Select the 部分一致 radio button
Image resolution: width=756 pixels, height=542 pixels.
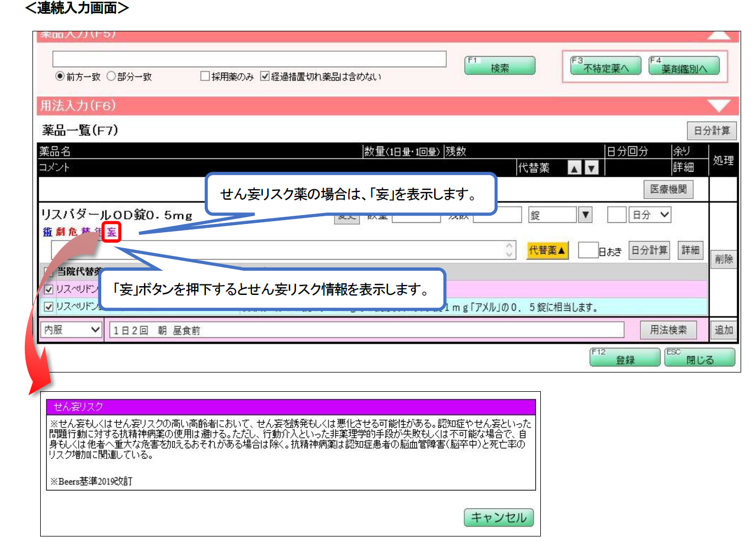tap(111, 76)
